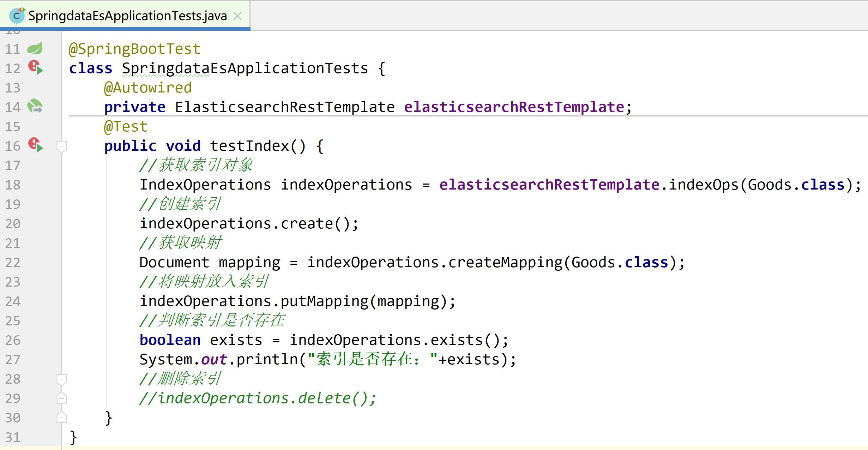The width and height of the screenshot is (868, 450).
Task: Click createMapping method call
Action: click(x=505, y=262)
